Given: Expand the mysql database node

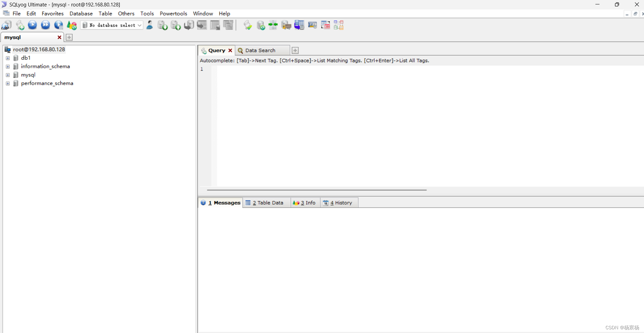Looking at the screenshot, I should pyautogui.click(x=8, y=75).
